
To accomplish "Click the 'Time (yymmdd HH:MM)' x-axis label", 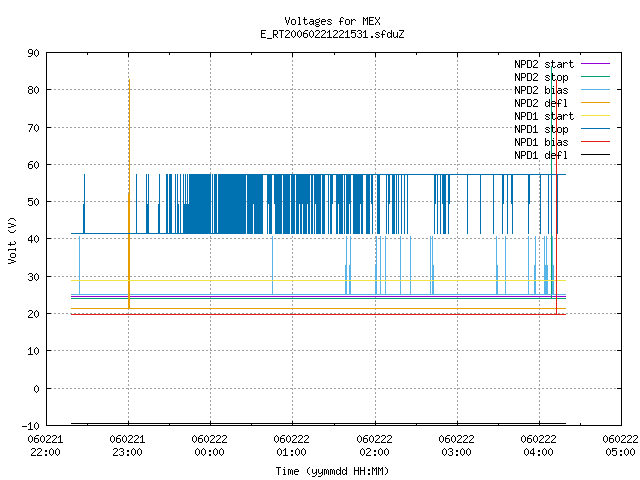I will pyautogui.click(x=332, y=471).
